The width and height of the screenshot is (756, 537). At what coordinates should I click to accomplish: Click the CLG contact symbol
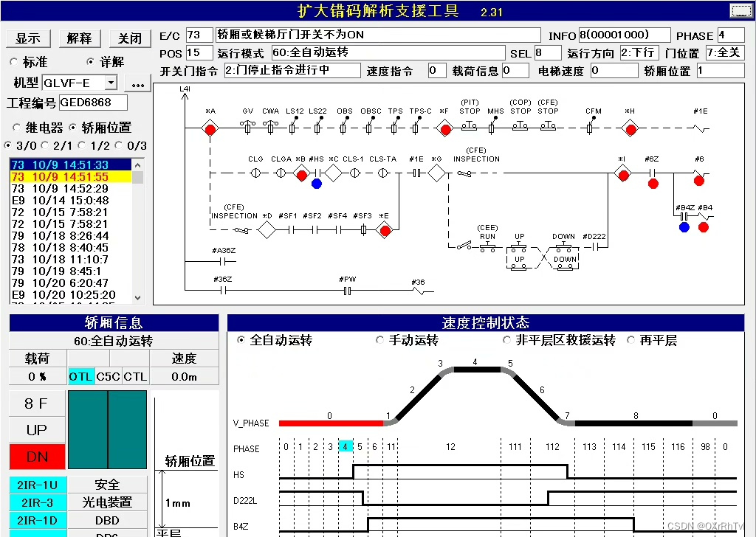255,173
